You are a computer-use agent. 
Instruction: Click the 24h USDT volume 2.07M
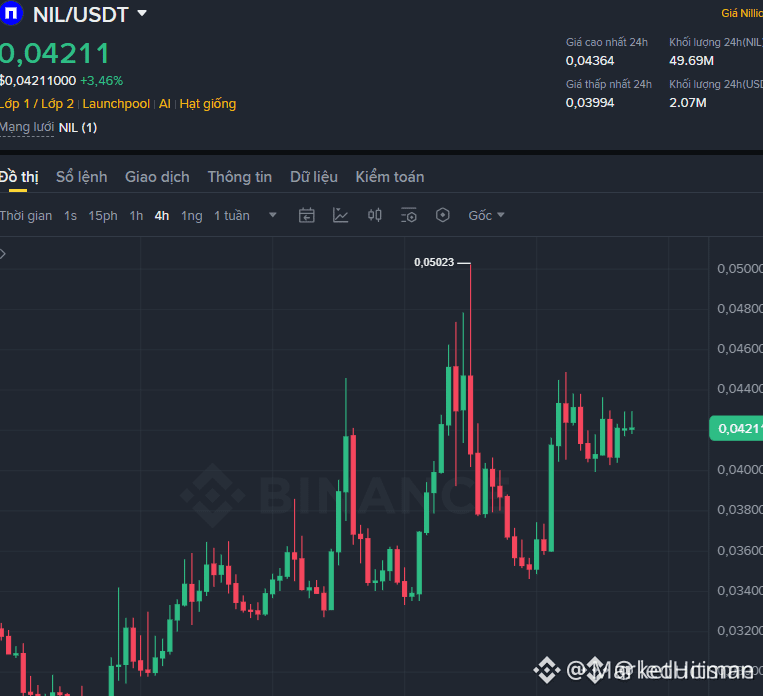point(688,103)
